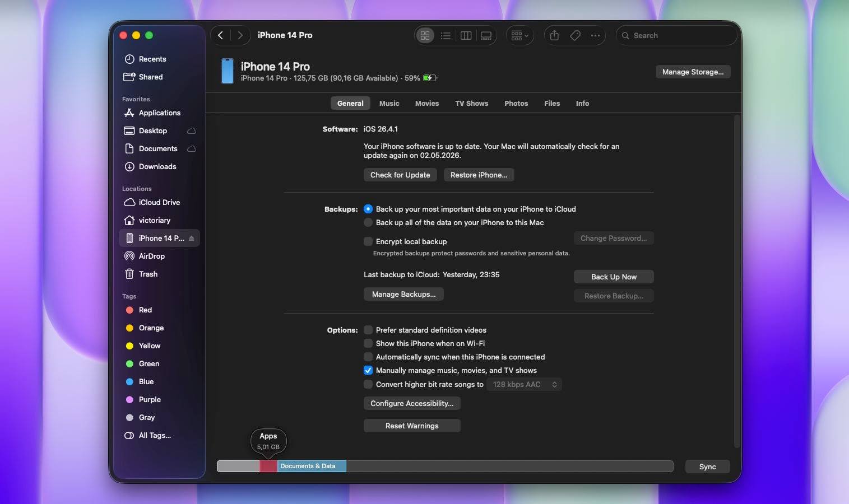This screenshot has width=849, height=504.
Task: Switch to list view
Action: pyautogui.click(x=446, y=35)
